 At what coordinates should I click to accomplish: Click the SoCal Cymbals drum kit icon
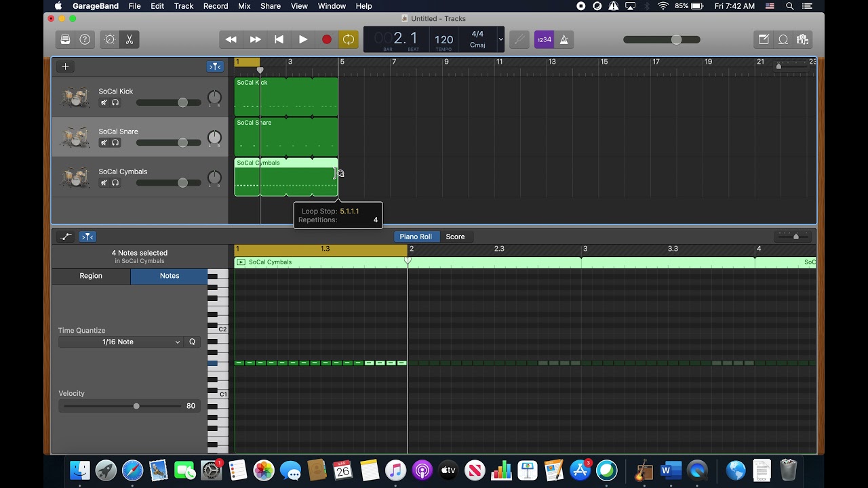click(x=75, y=177)
